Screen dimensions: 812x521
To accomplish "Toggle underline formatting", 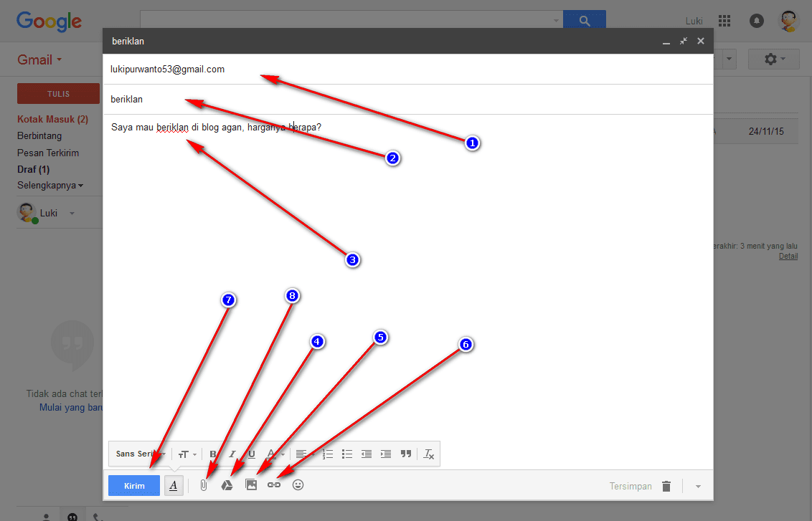I will pos(252,454).
